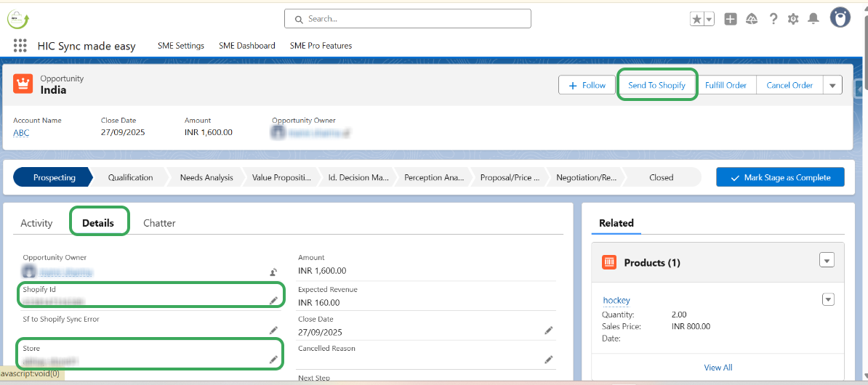Click the Expected Revenue value INR 160.00

(319, 303)
